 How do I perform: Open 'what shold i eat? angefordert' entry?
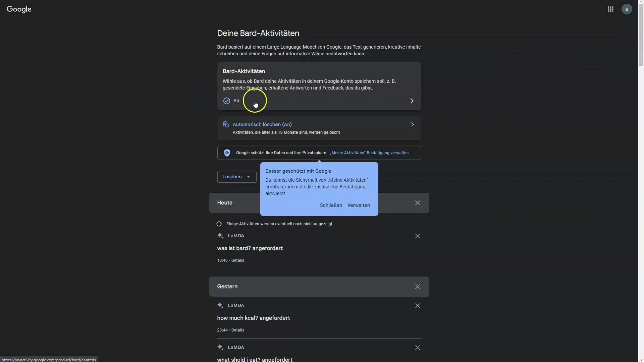coord(255,359)
